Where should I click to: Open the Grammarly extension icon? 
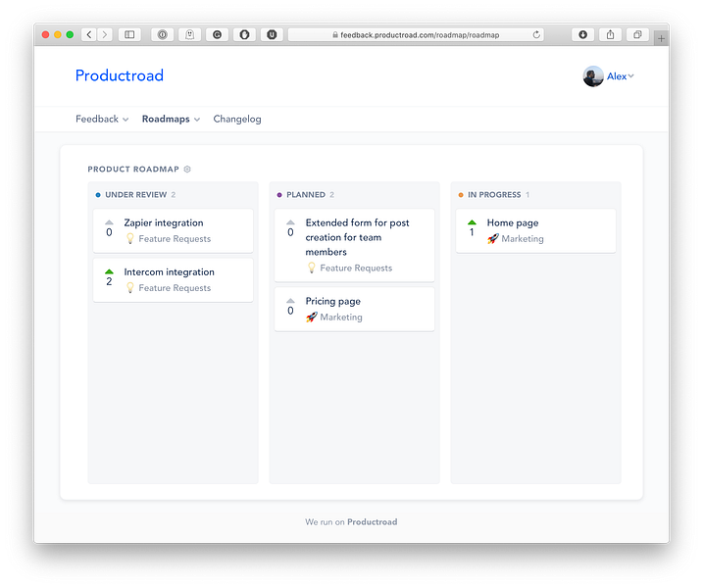[217, 34]
